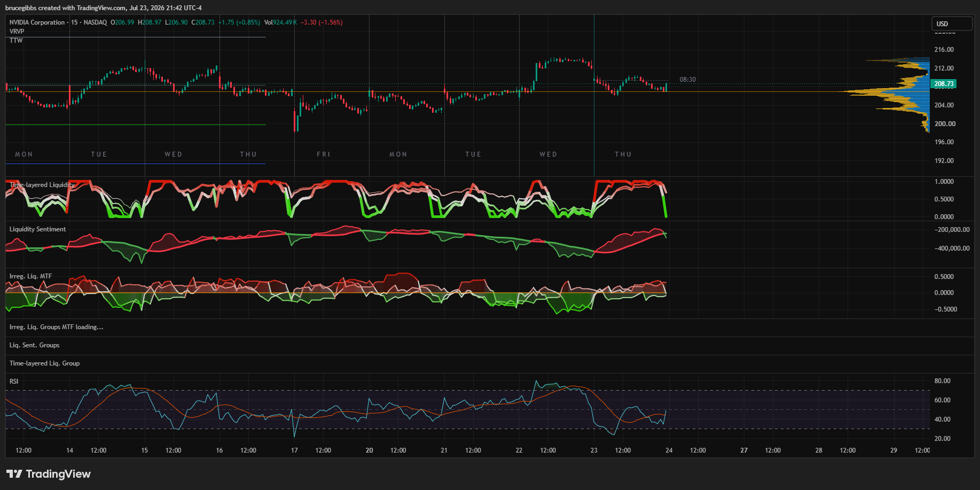Click date 21 on the time axis
980x490 pixels.
coord(444,450)
